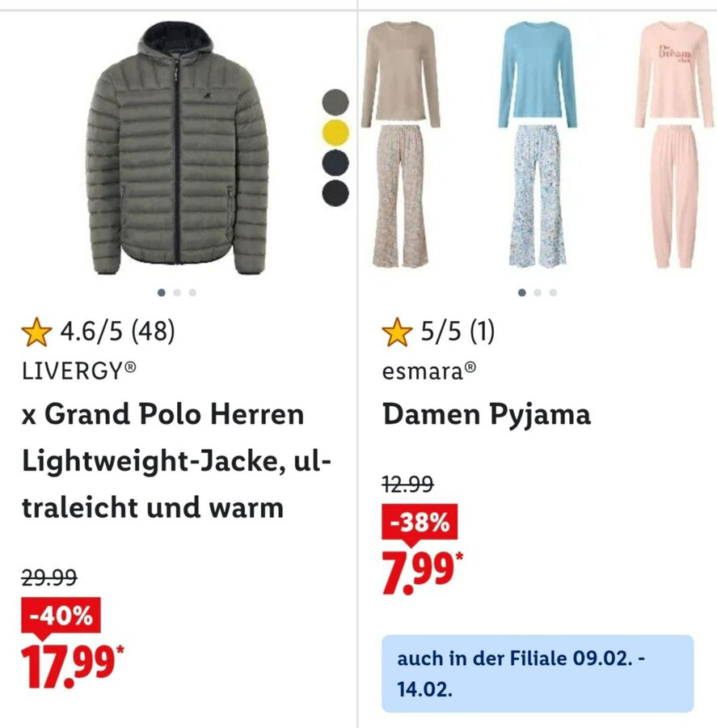This screenshot has width=717, height=728.
Task: Select the yellow jacket color swatch
Action: coord(335,133)
